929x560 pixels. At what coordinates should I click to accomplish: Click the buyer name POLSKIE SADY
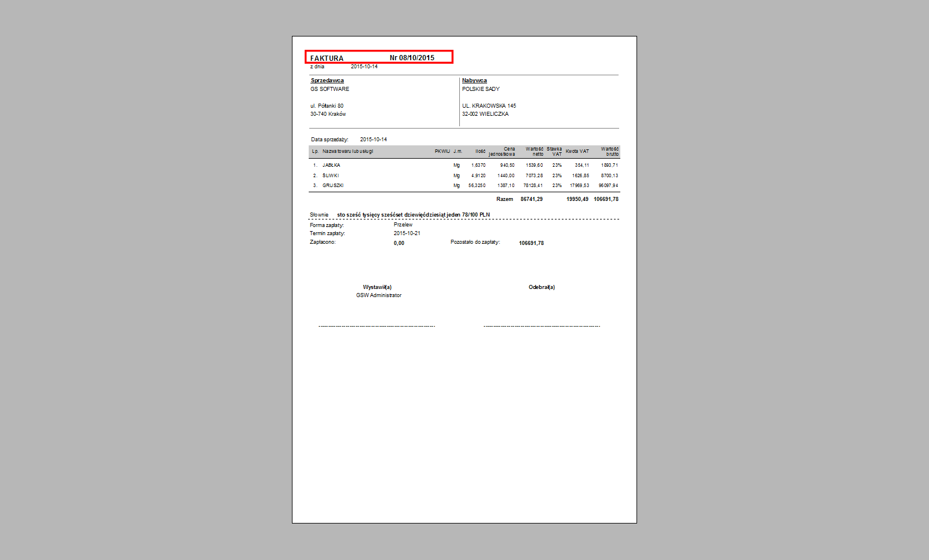[x=481, y=89]
